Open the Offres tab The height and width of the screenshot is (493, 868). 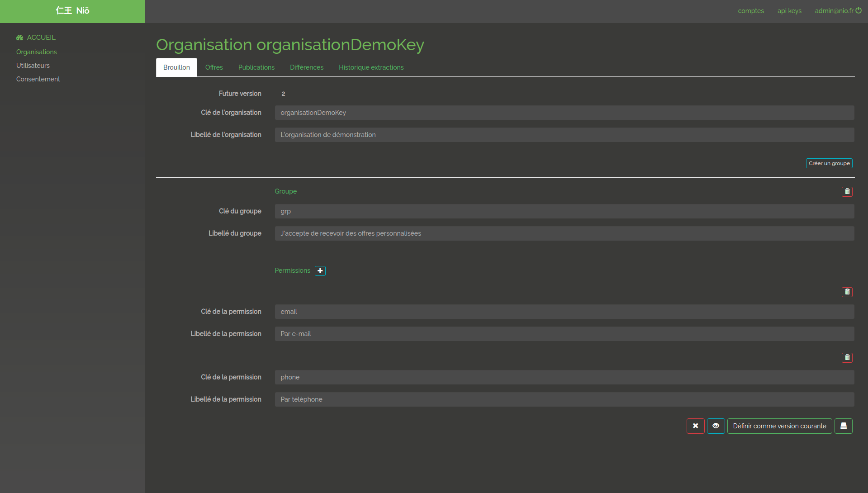click(x=214, y=67)
